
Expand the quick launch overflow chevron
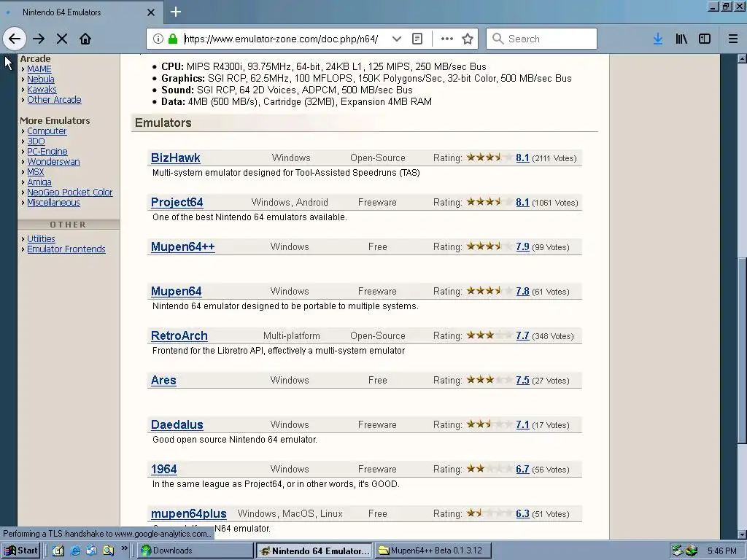click(x=125, y=548)
